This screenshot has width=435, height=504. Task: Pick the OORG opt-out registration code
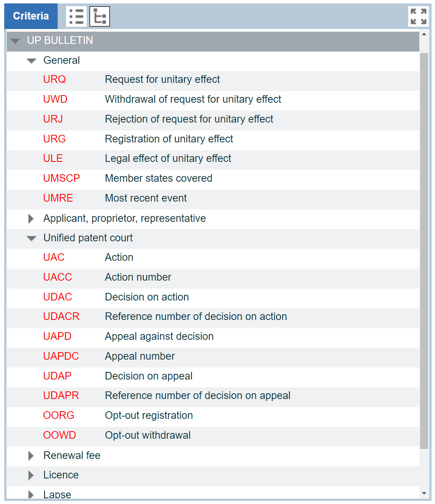(x=59, y=415)
